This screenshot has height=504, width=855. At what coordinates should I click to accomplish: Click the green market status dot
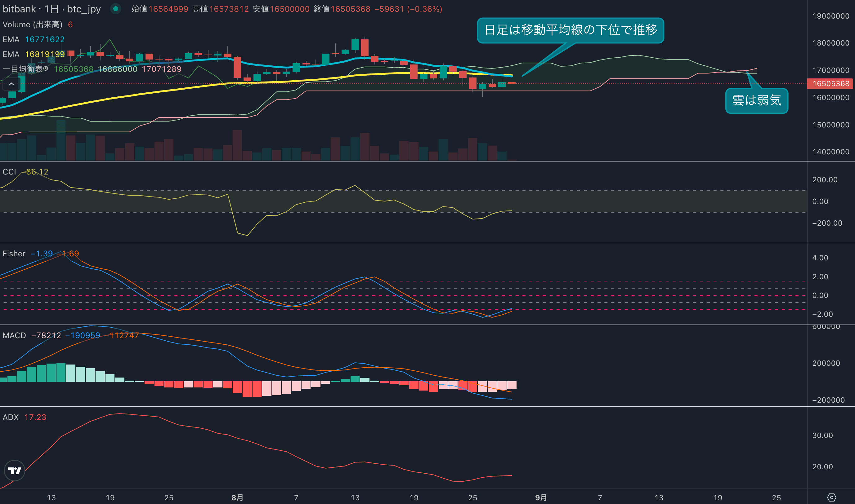pos(115,9)
